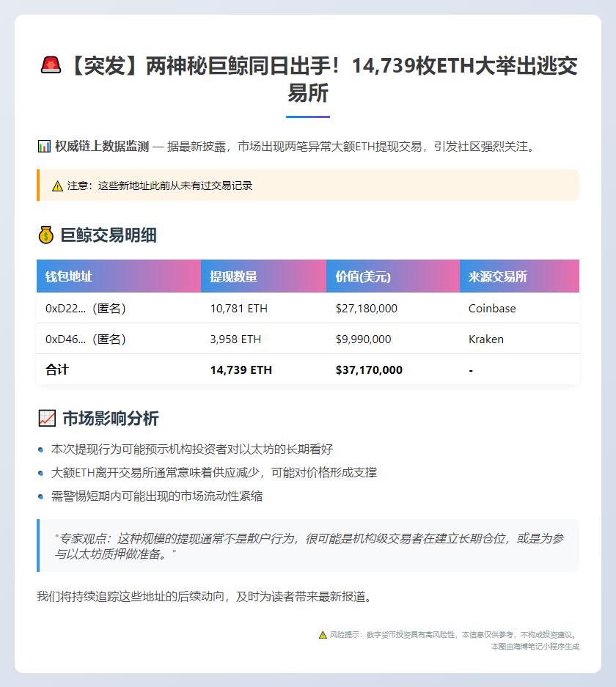Click the bullet about 供应减少 and price support
This screenshot has width=616, height=687.
tap(214, 473)
